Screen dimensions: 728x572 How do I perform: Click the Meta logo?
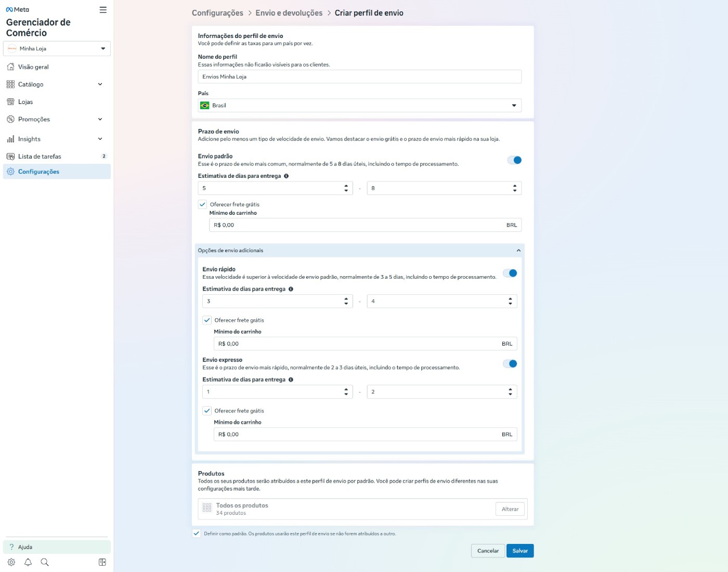pyautogui.click(x=18, y=10)
